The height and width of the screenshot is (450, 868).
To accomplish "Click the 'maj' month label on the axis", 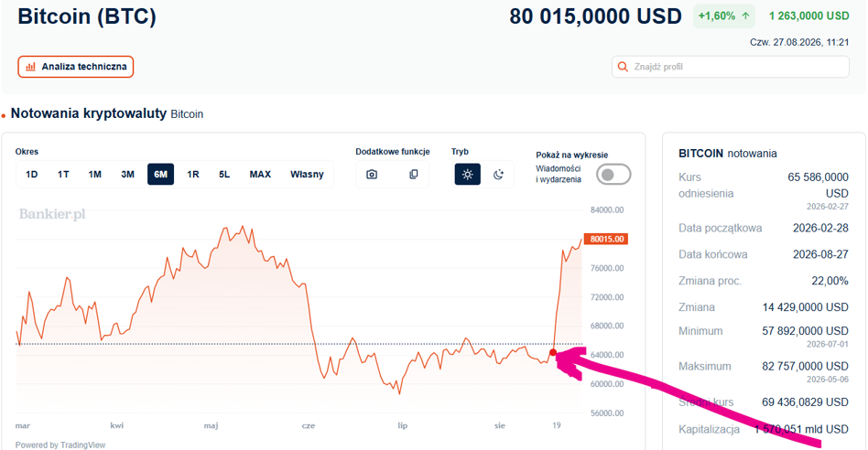I will (x=211, y=425).
